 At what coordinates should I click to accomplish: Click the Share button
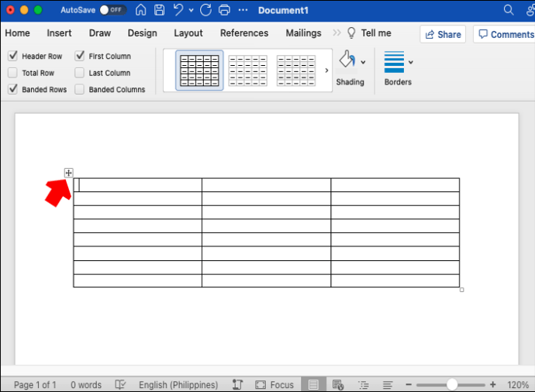click(443, 34)
